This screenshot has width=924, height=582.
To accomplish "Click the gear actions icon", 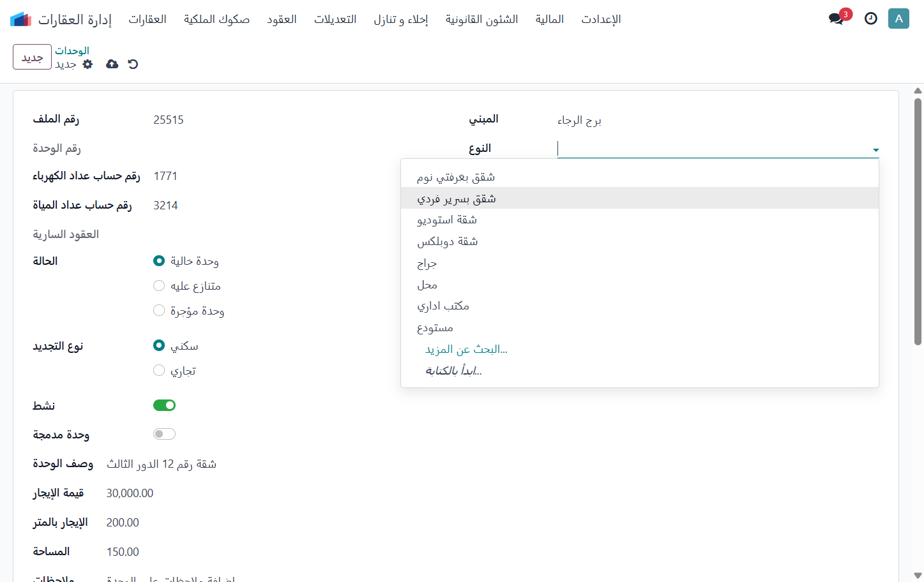I will pyautogui.click(x=88, y=64).
